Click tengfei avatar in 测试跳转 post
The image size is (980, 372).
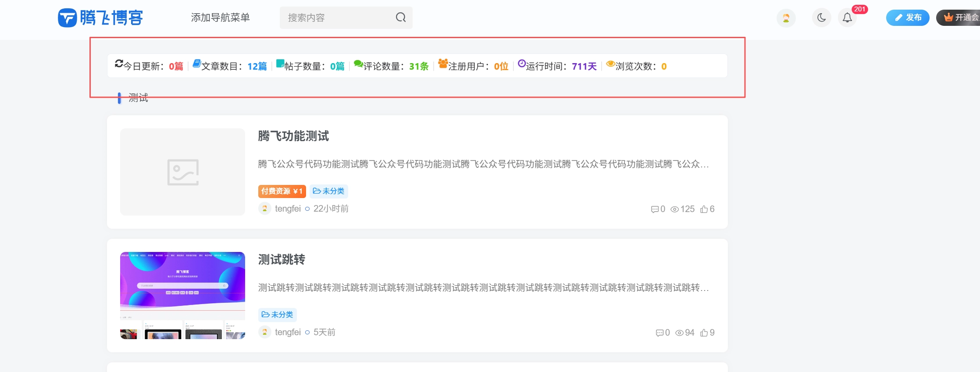click(x=264, y=332)
